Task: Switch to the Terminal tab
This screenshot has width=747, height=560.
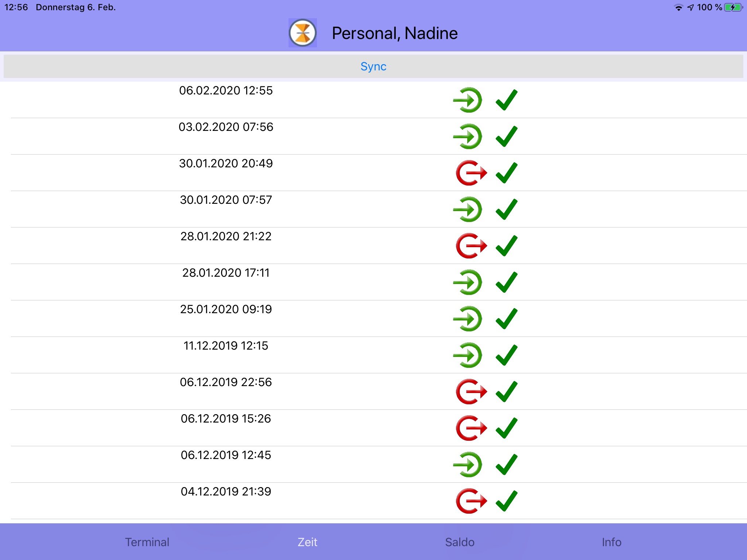Action: 147,542
